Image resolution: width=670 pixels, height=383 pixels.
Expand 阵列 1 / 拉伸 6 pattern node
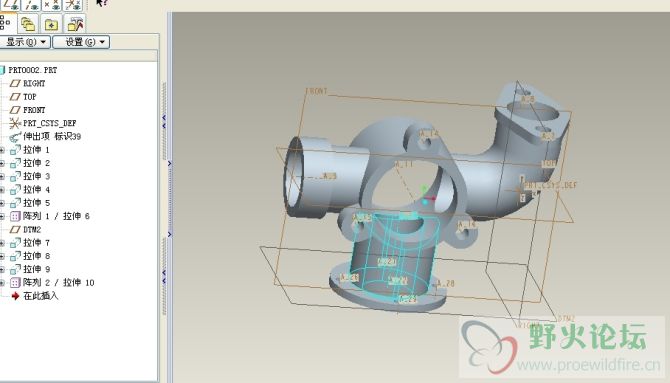coord(2,216)
